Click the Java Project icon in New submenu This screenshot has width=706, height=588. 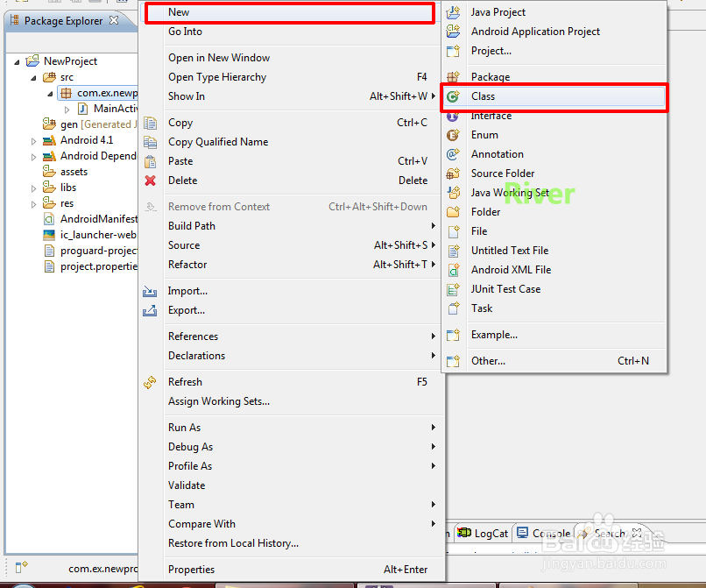(454, 12)
